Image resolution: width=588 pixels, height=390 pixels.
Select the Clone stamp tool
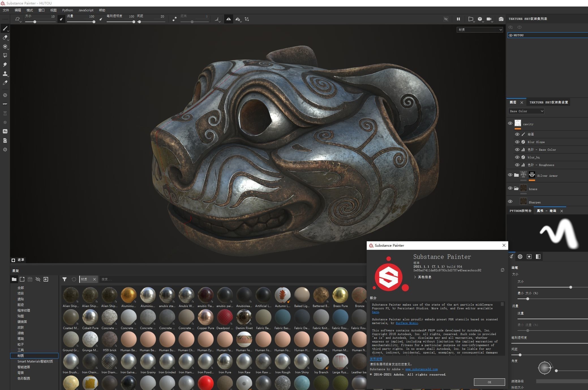[5, 74]
